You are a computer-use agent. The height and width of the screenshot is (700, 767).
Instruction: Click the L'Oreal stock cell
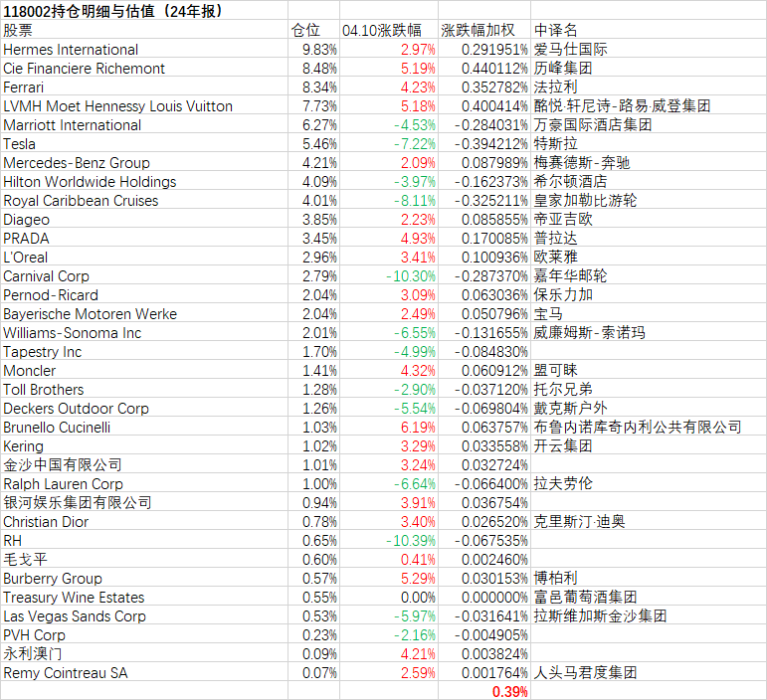144,257
